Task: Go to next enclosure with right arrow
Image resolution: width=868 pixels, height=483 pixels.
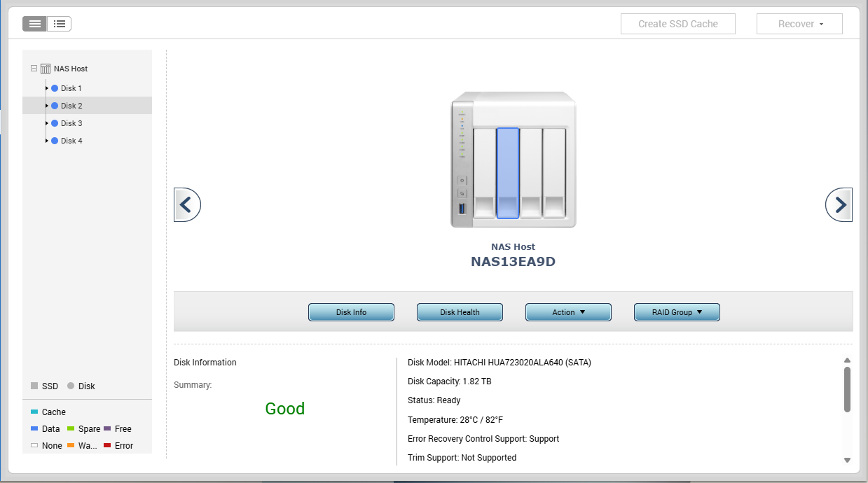Action: point(839,204)
